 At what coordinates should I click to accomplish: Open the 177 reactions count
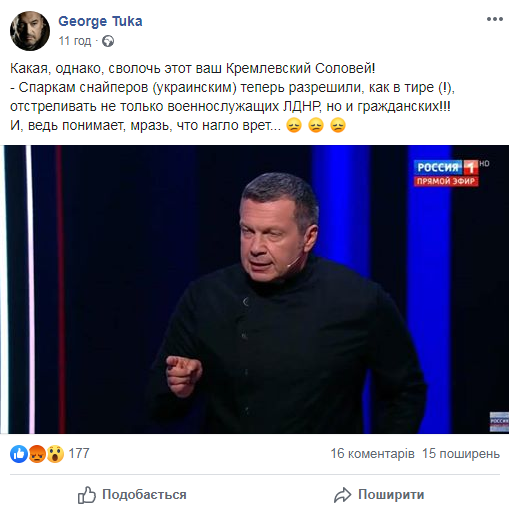[79, 454]
